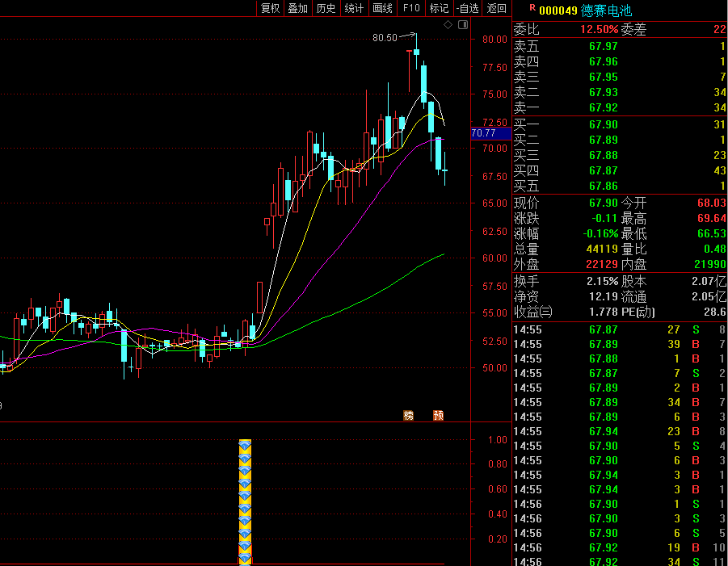This screenshot has width=728, height=566.
Task: Select the 14:55 trade with volume 27
Action: point(620,330)
